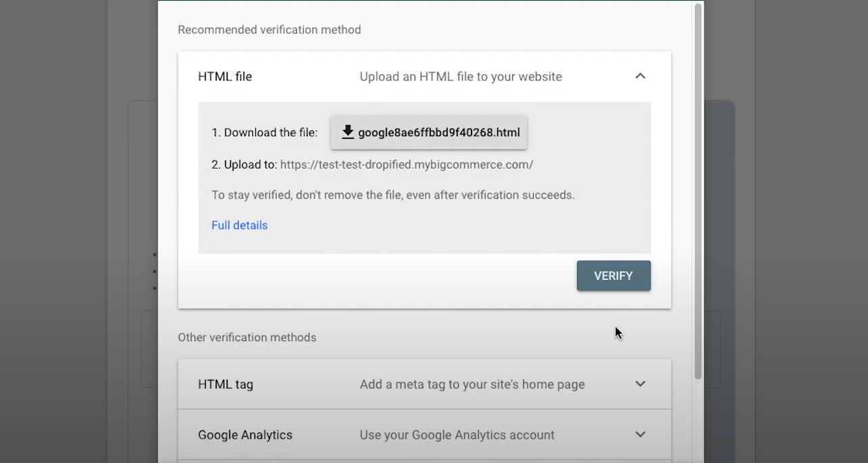Image resolution: width=868 pixels, height=463 pixels.
Task: Click the 'To stay verified' note text
Action: point(393,195)
